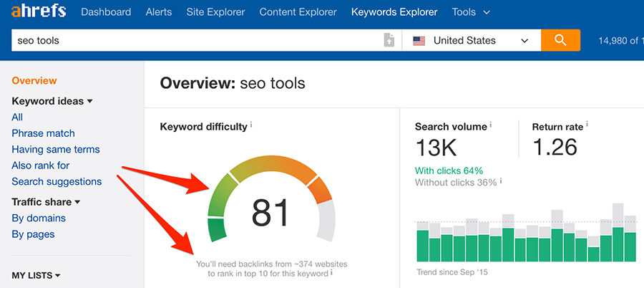
Task: Click info icon next to Keyword difficulty
Action: [251, 125]
